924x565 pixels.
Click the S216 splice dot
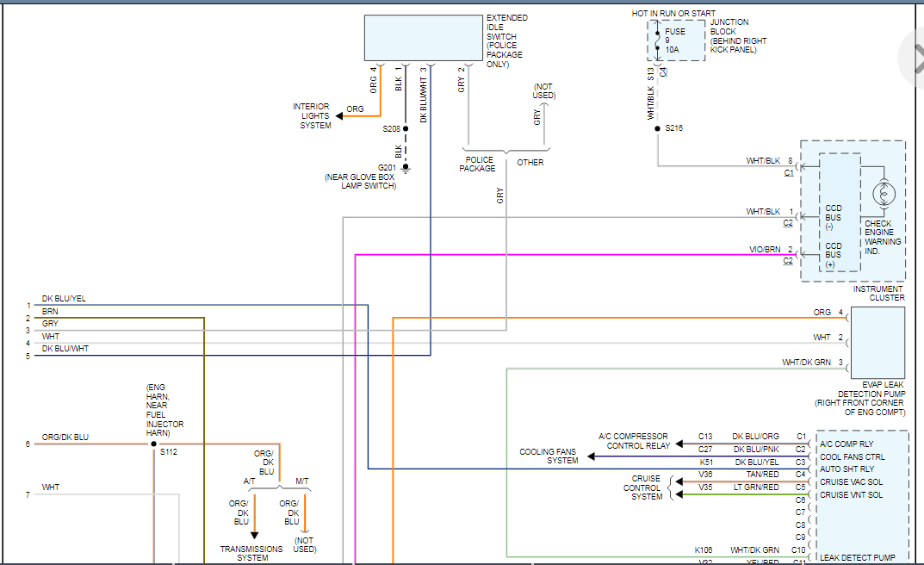657,128
